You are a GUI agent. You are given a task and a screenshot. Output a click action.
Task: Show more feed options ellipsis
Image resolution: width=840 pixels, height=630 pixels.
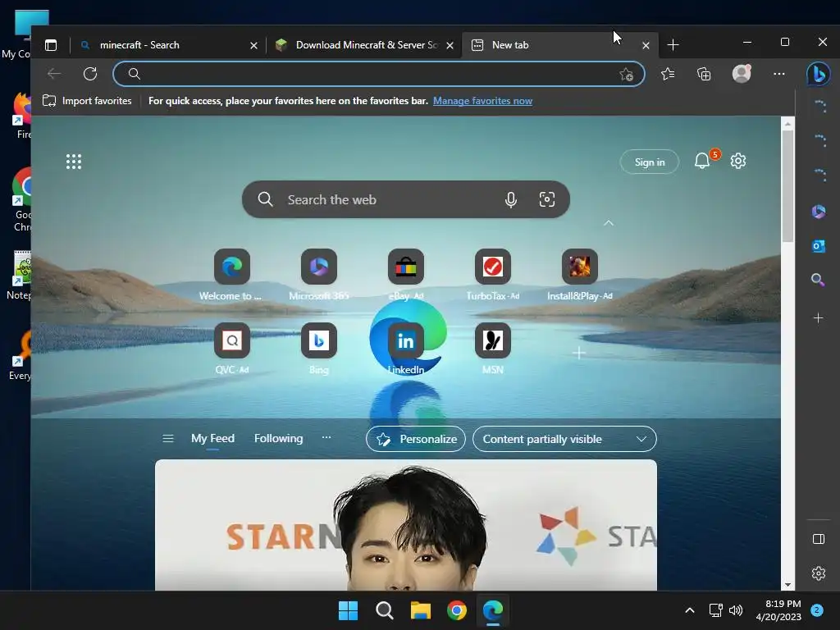point(326,438)
